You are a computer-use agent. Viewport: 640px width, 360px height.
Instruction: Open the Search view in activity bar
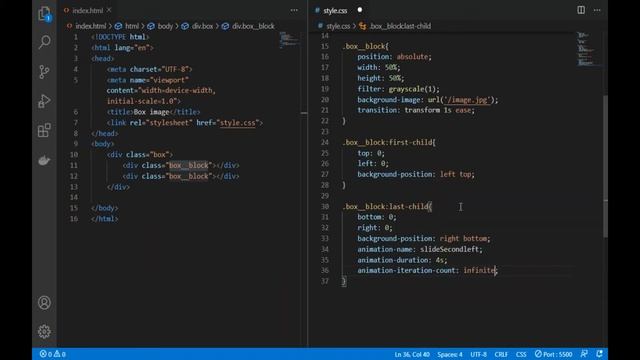44,42
